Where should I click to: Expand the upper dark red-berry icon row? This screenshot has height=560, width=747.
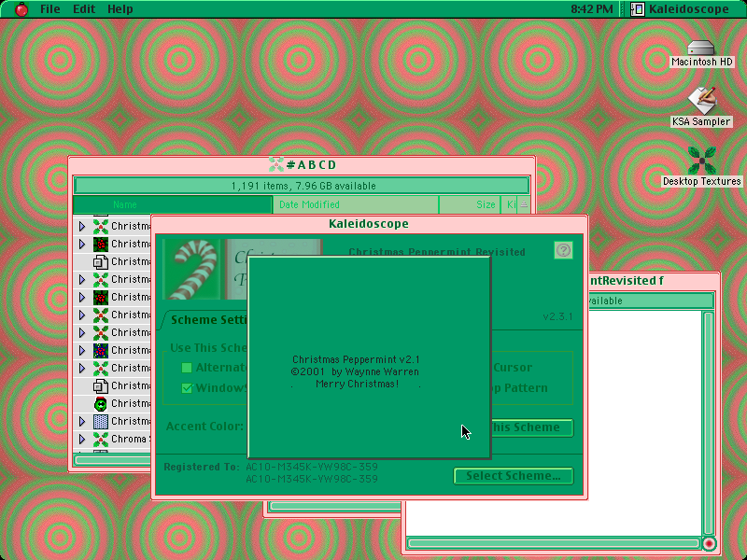pos(82,244)
